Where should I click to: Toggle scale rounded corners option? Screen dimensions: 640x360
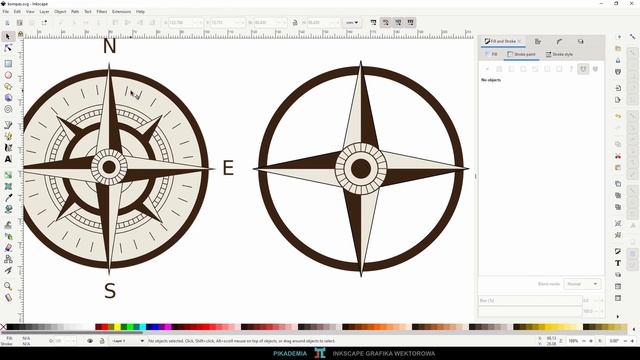(x=386, y=22)
